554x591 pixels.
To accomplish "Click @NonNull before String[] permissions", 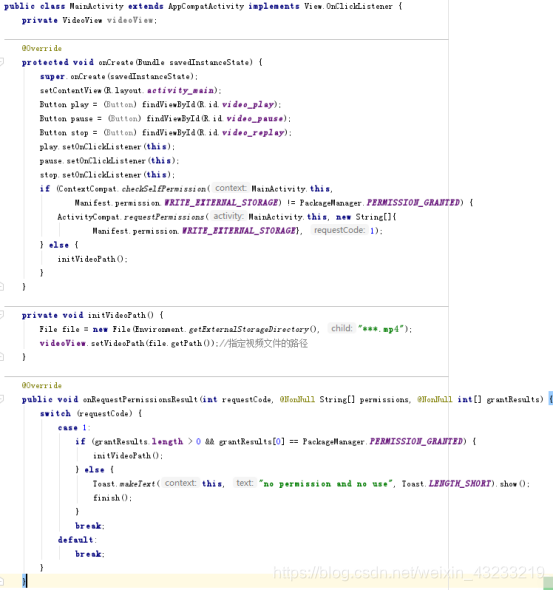I will (x=297, y=400).
